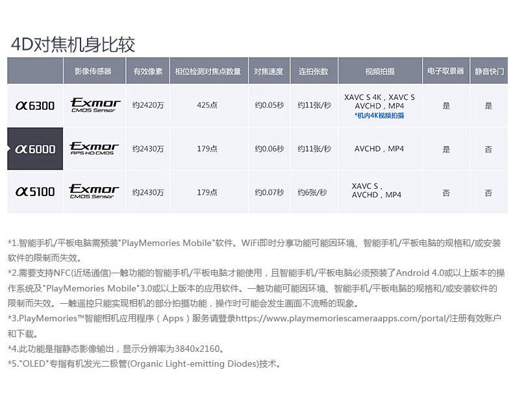Click the 静音快门 column header
The width and height of the screenshot is (513, 420).
click(489, 71)
